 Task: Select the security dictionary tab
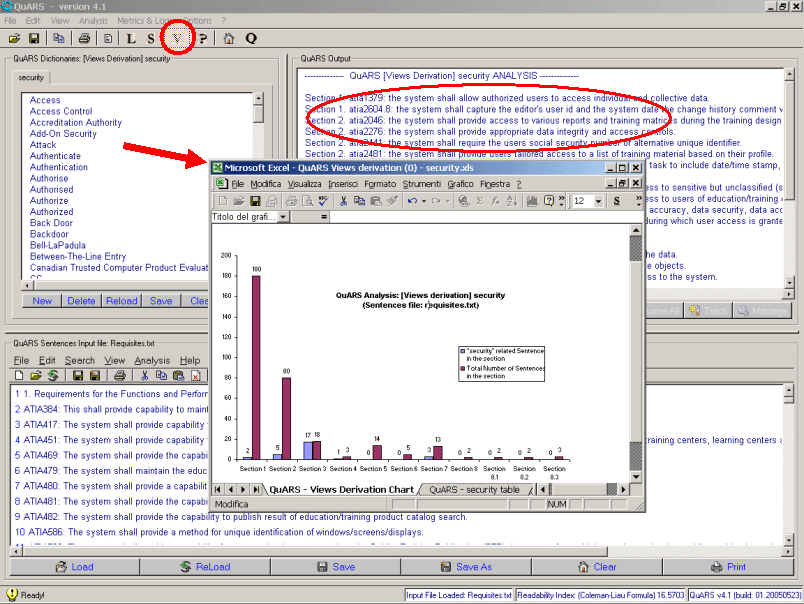point(31,77)
